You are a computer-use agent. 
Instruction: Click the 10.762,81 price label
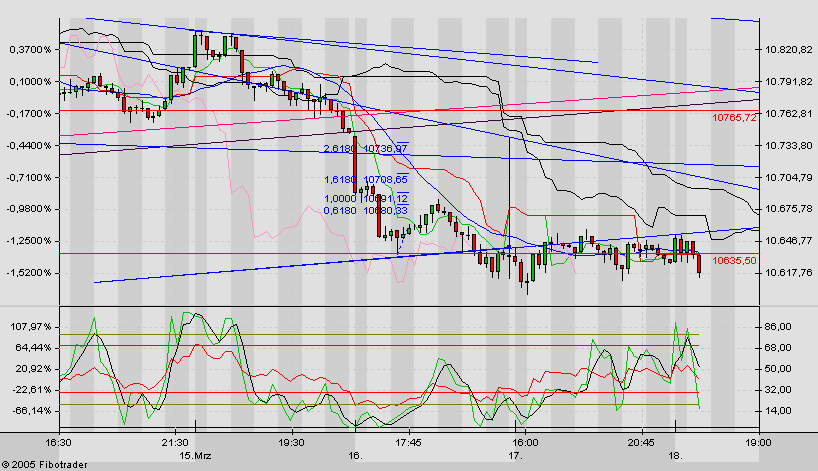(x=789, y=114)
